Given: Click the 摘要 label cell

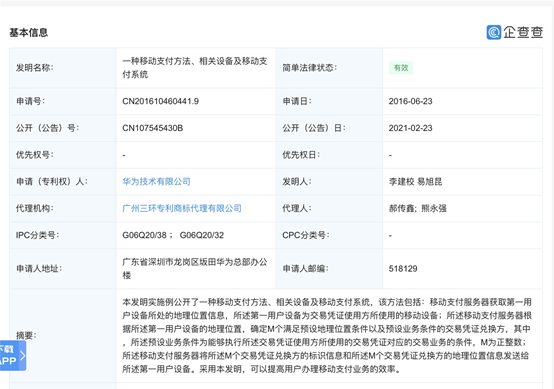Looking at the screenshot, I should [63, 336].
